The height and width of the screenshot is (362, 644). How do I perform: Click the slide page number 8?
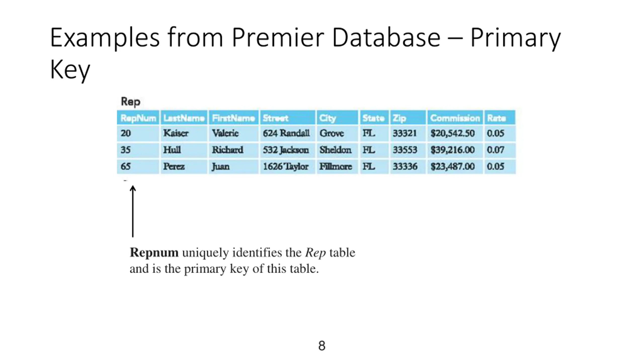coord(322,346)
